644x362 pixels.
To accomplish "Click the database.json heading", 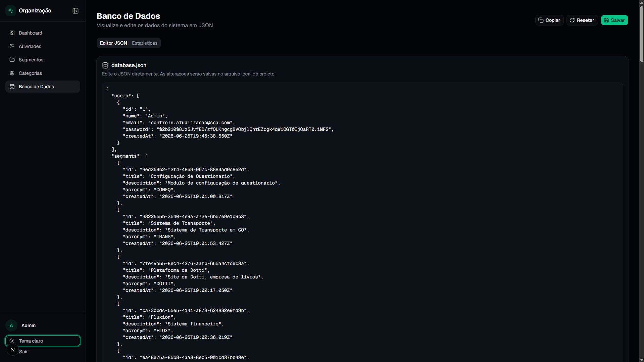I will [129, 65].
